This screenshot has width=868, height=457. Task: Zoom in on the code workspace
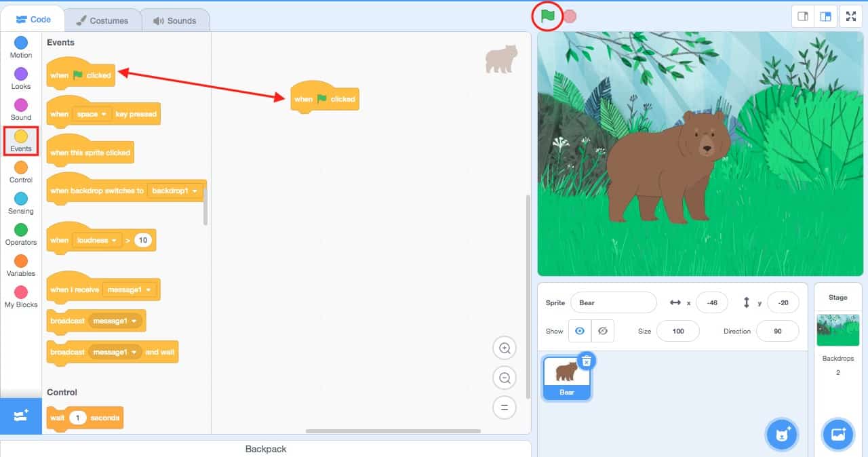click(505, 349)
